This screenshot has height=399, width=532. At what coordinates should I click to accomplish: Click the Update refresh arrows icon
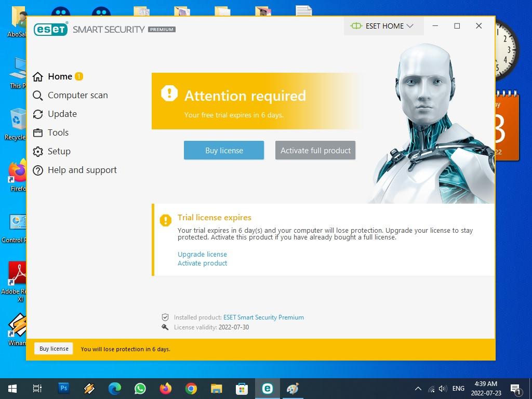(37, 114)
